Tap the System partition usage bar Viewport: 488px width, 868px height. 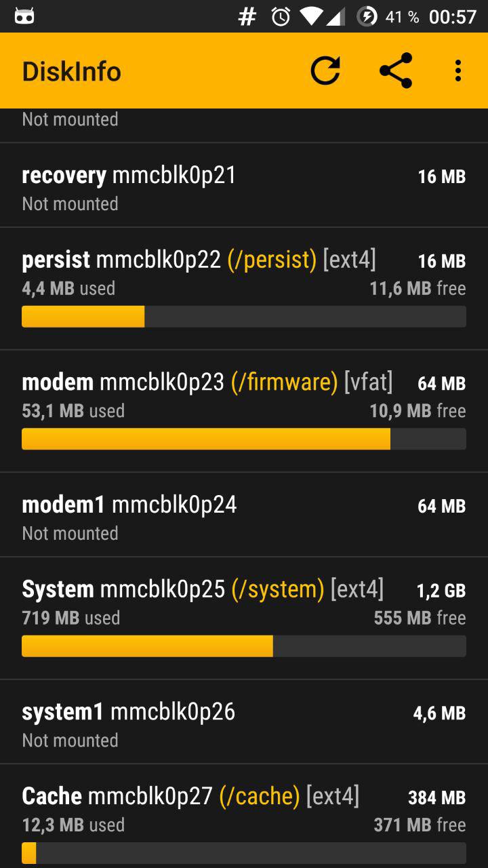point(244,646)
